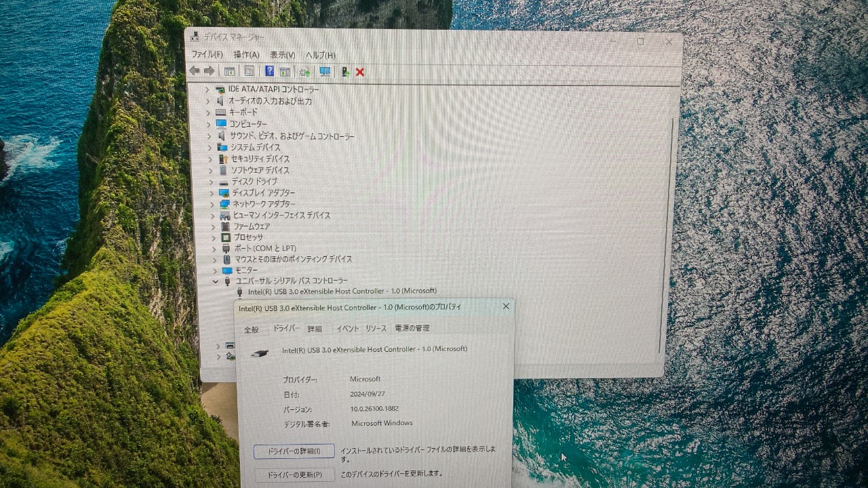Select the モニター category icon

point(227,270)
